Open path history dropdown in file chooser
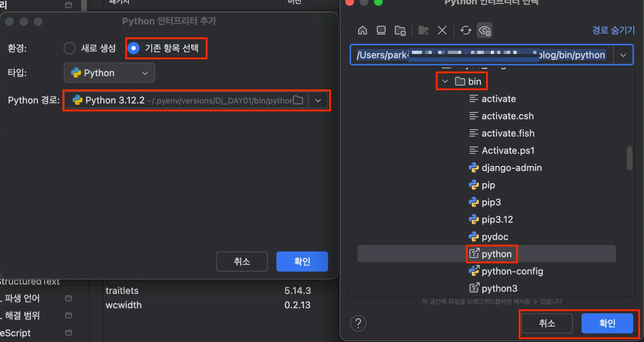This screenshot has height=342, width=644. tap(623, 55)
